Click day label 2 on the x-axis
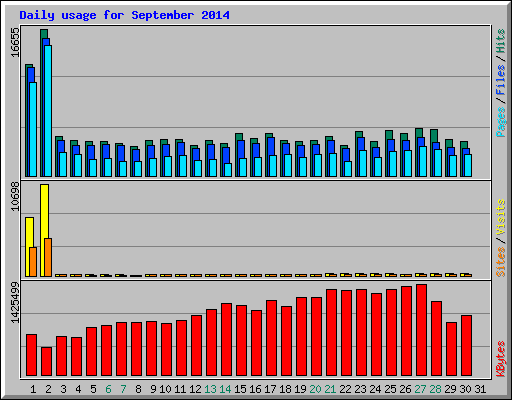512x400 pixels. [x=48, y=389]
